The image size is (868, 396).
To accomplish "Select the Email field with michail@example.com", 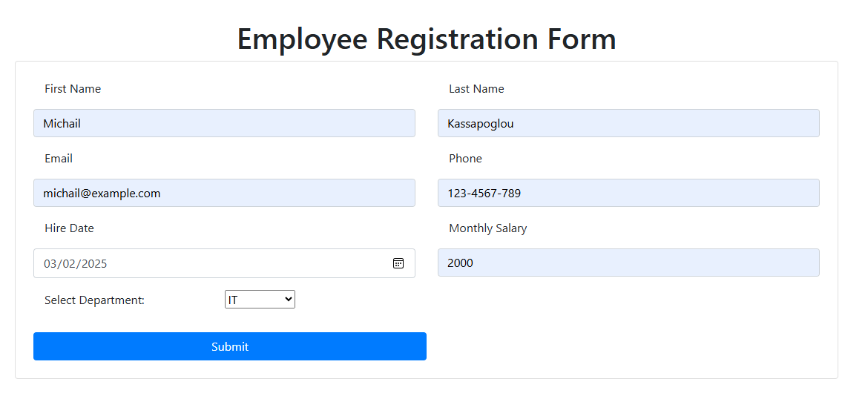I will click(x=224, y=193).
